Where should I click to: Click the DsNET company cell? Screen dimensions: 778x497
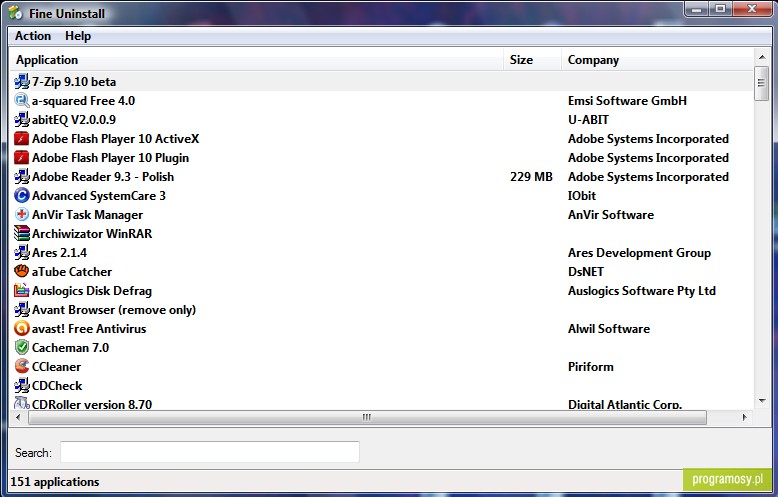point(585,271)
